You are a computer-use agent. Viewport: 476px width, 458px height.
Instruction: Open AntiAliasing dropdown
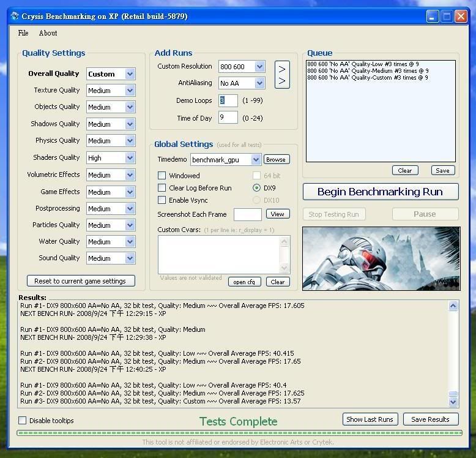pos(259,83)
